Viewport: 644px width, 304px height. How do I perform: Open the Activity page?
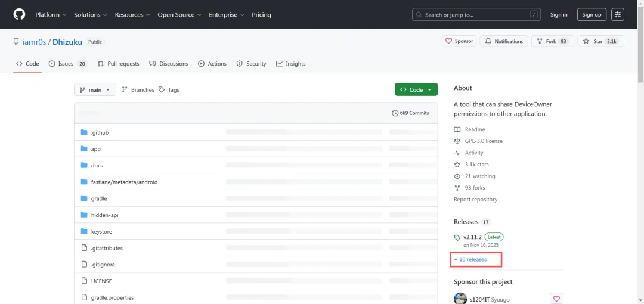click(469, 153)
